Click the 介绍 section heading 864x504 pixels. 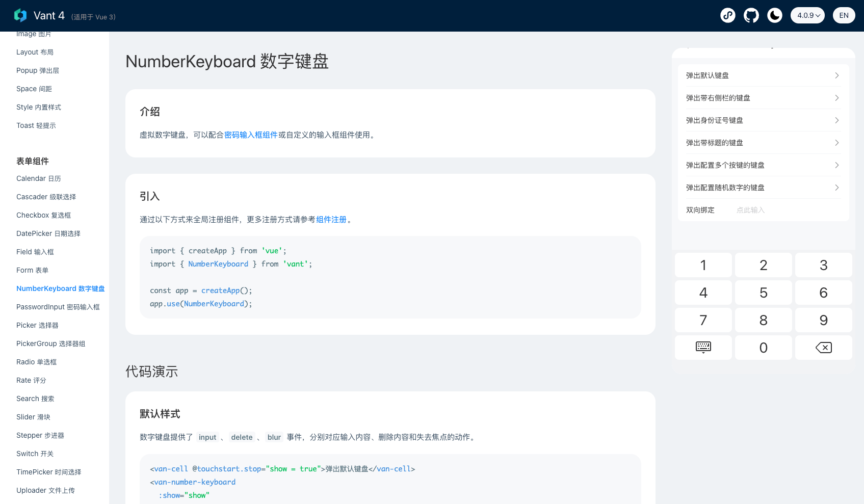(150, 112)
